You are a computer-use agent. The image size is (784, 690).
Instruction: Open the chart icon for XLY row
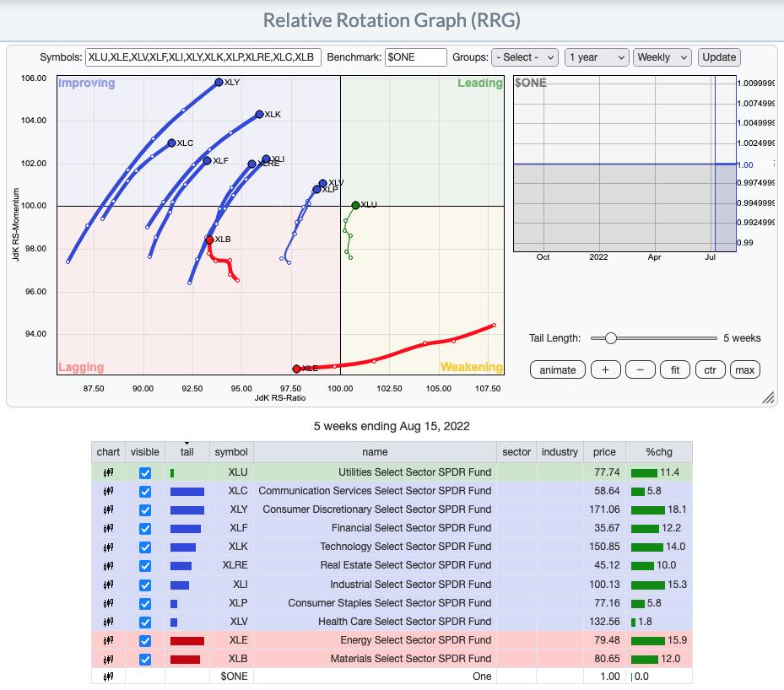pos(108,509)
